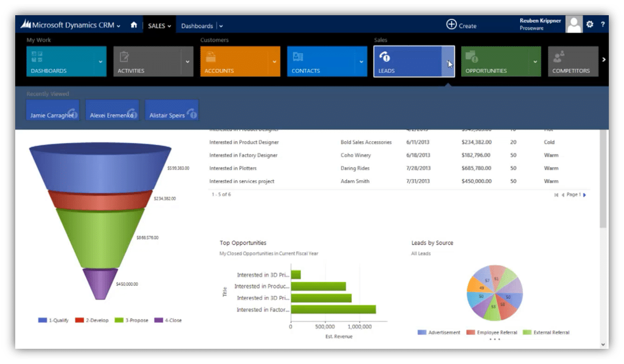Click the green Propose funnel segment
Image resolution: width=624 pixels, height=364 pixels.
100,238
